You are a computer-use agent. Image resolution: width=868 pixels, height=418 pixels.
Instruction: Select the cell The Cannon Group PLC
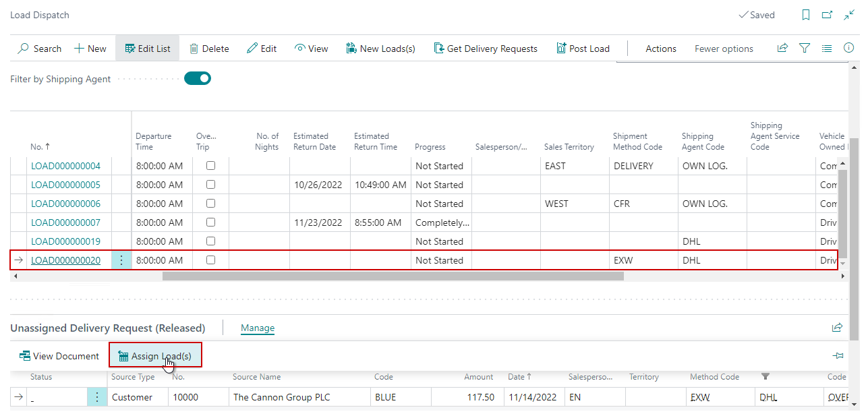point(299,398)
